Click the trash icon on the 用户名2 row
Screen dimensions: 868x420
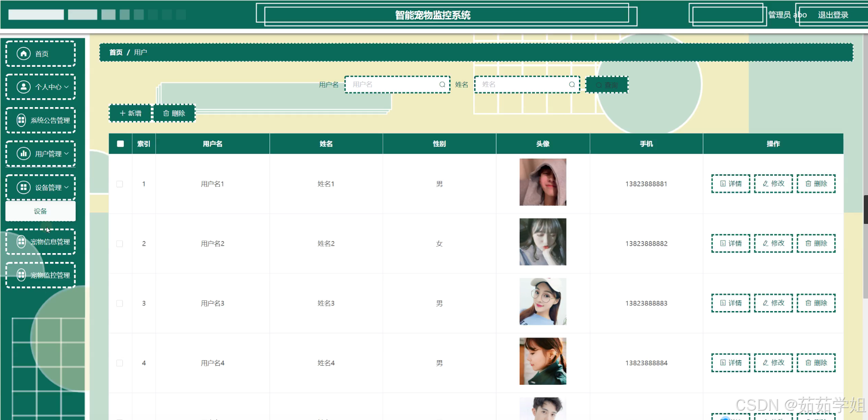(x=808, y=243)
